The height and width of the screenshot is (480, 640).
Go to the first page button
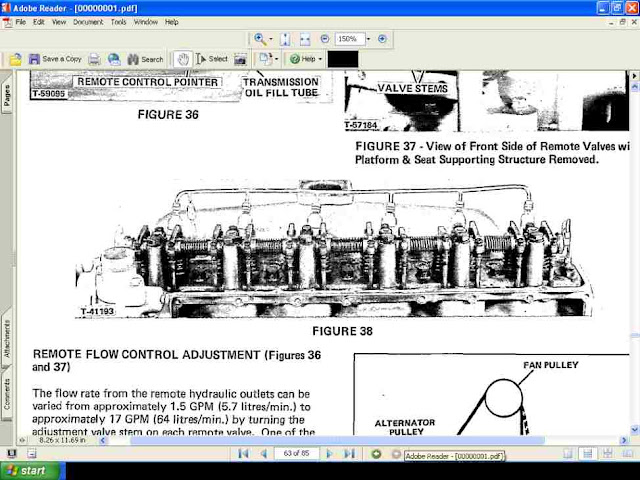(x=243, y=454)
